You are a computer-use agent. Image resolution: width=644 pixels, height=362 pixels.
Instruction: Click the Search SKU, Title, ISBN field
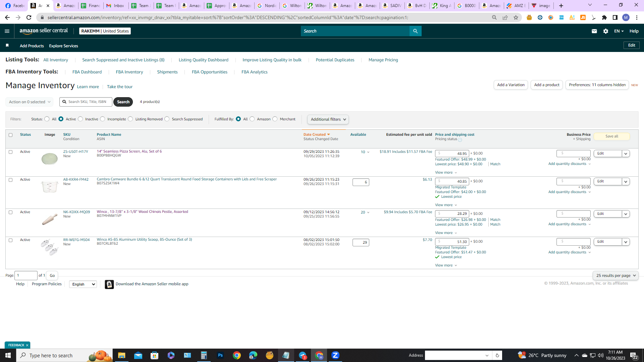coord(86,102)
